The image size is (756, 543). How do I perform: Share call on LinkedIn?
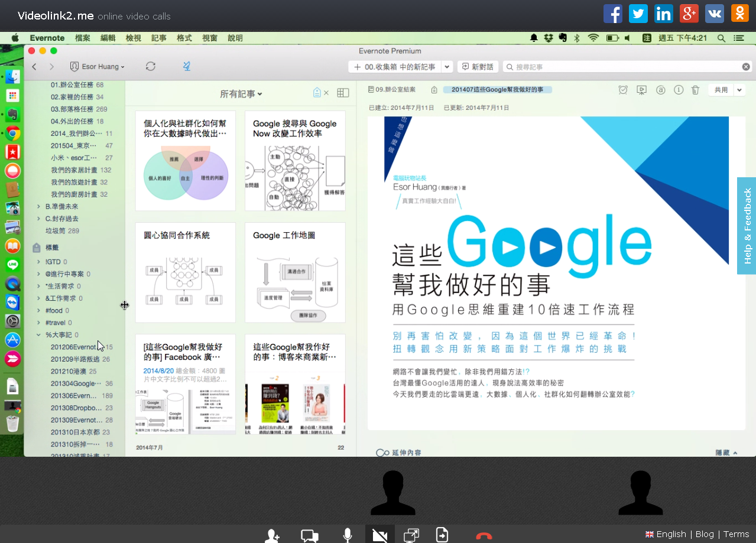663,14
